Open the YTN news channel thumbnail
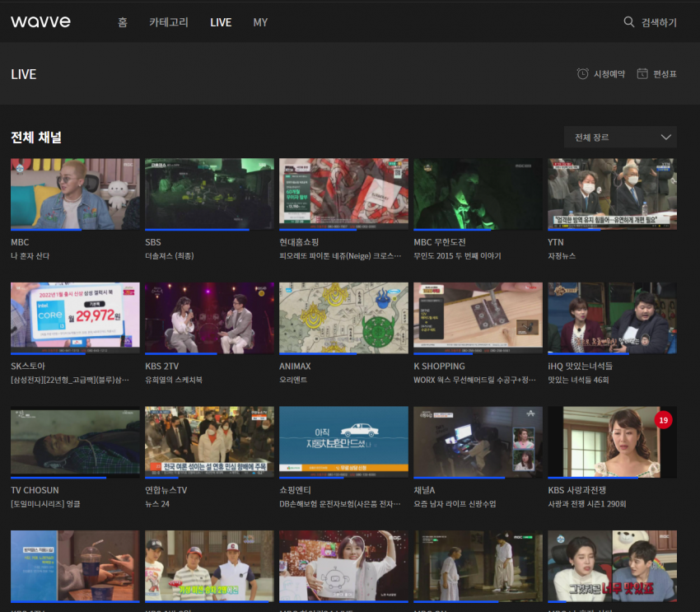The height and width of the screenshot is (612, 700). pyautogui.click(x=612, y=194)
